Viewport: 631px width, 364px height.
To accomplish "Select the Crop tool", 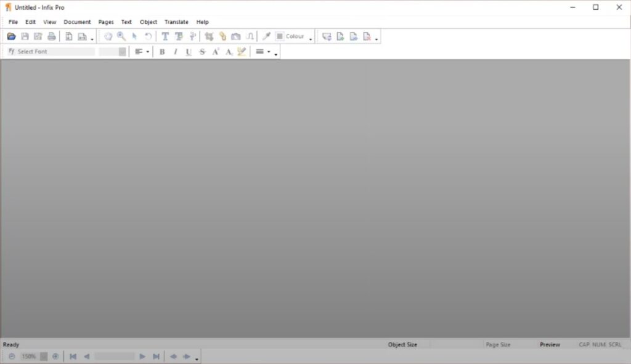I will [x=209, y=36].
